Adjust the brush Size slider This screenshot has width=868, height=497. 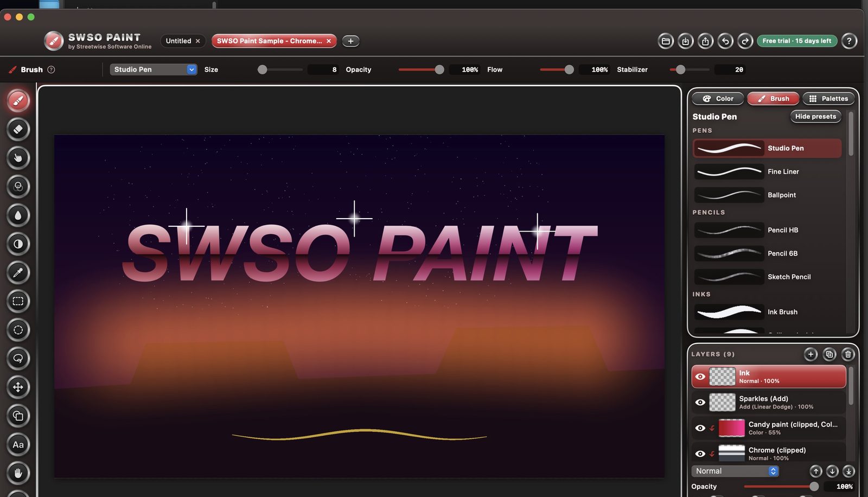point(280,69)
